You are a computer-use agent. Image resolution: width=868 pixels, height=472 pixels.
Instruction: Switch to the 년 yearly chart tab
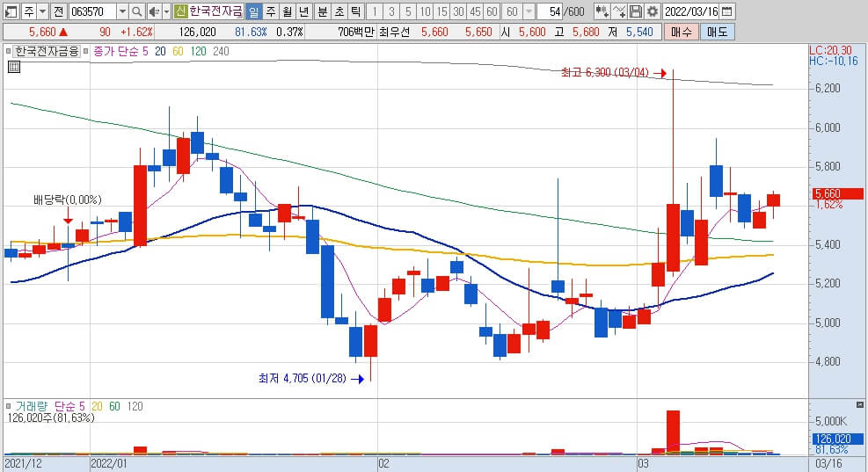point(304,11)
